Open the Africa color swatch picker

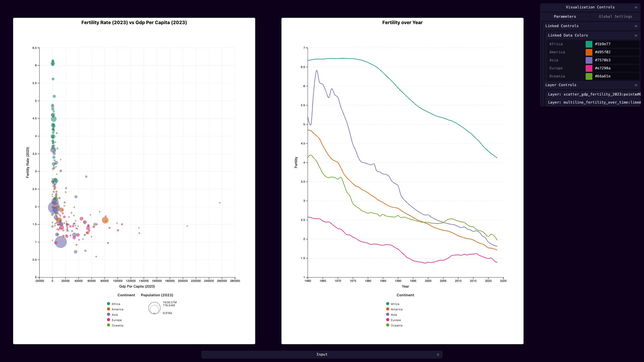589,44
